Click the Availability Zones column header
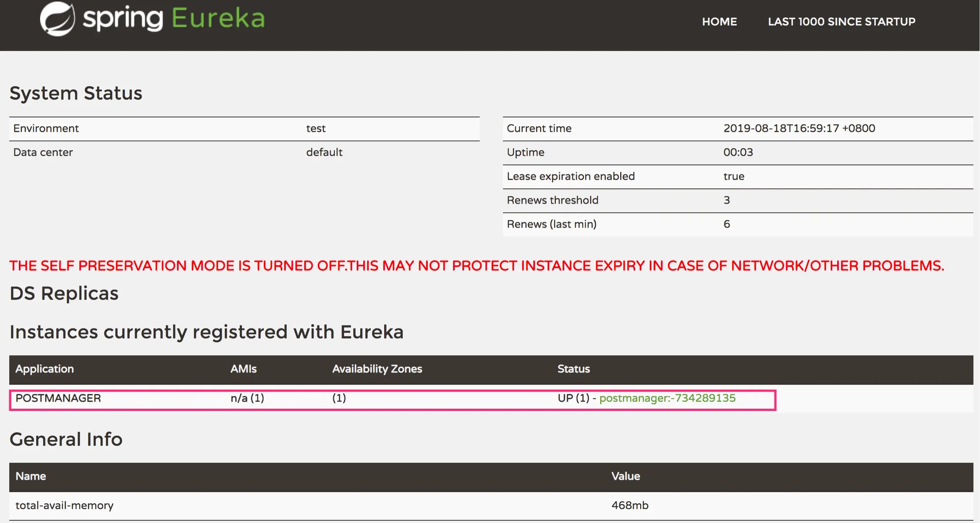This screenshot has width=980, height=523. pos(377,369)
